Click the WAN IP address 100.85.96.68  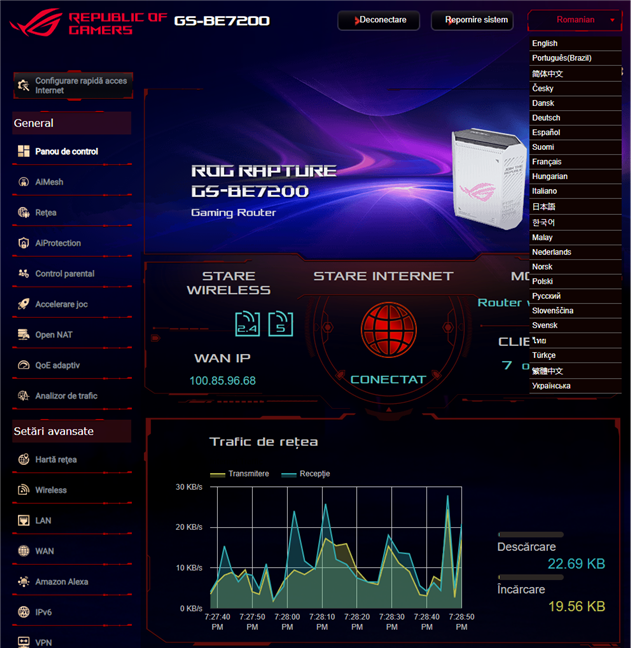pos(223,381)
